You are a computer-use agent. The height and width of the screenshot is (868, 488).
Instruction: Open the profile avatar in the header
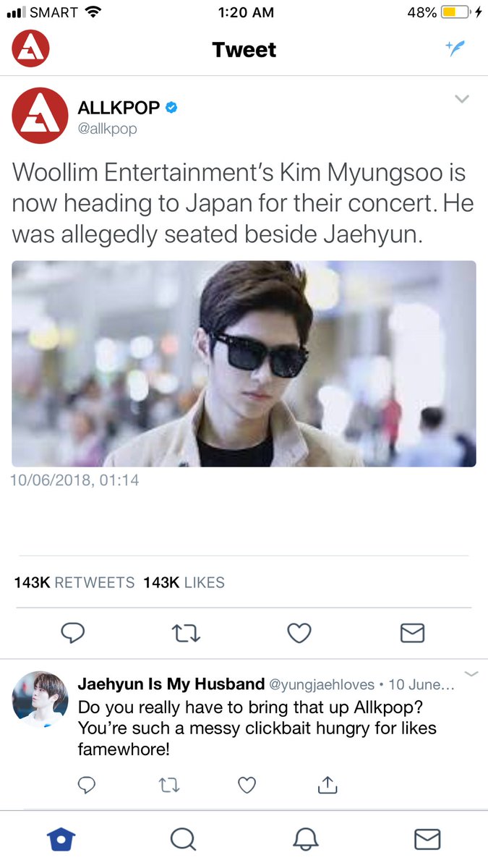tap(31, 48)
